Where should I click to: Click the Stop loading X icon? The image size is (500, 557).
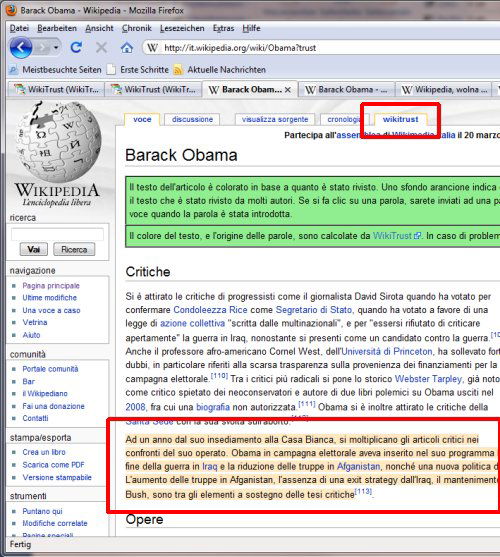click(x=101, y=47)
